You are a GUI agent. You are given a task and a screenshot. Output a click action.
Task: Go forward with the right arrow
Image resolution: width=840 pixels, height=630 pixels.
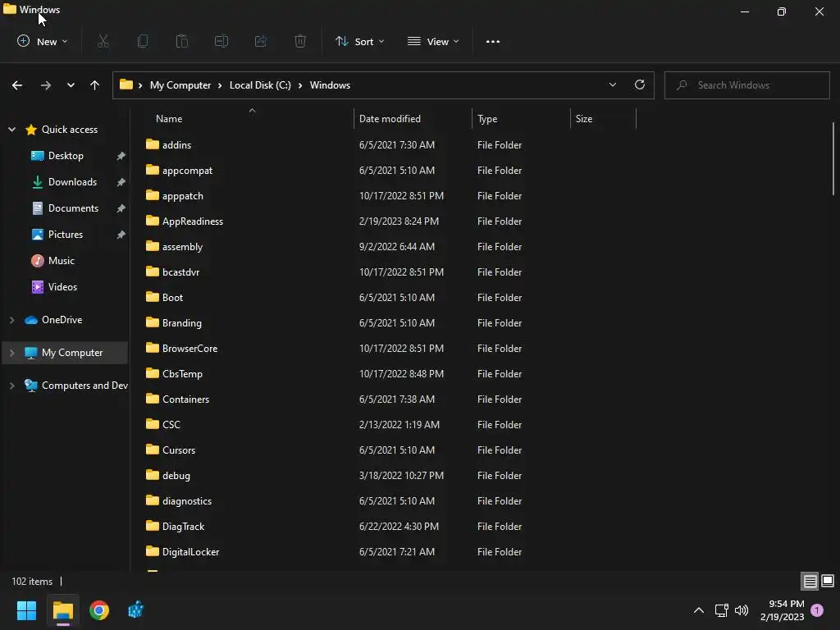pyautogui.click(x=46, y=85)
